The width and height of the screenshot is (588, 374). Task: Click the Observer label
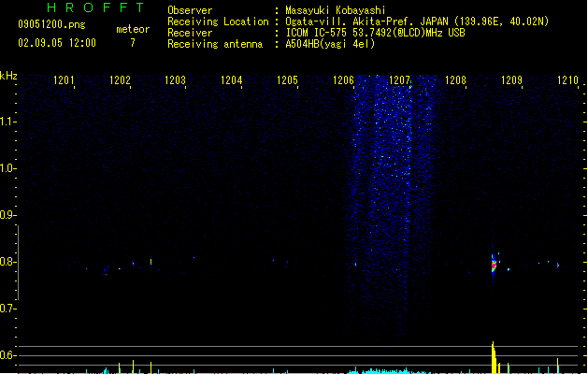click(x=190, y=10)
